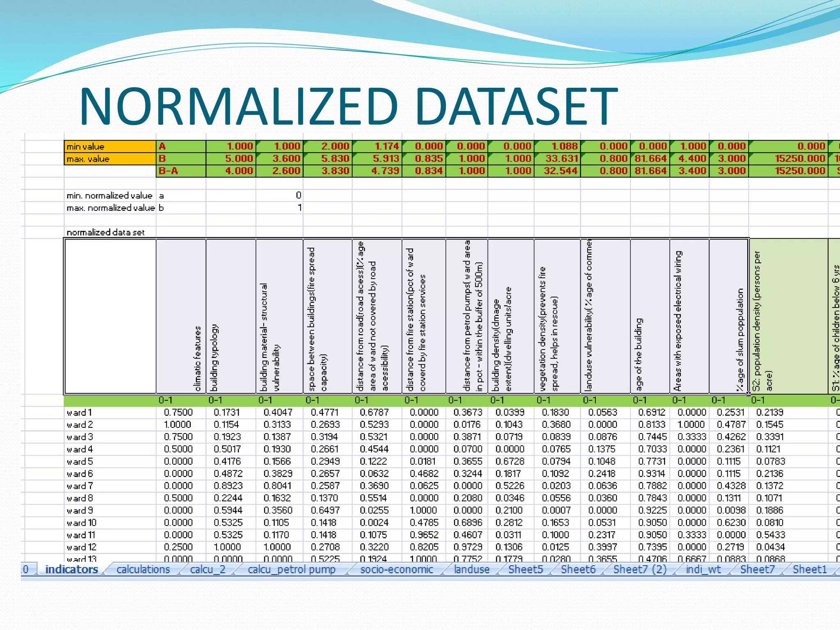Select the 'building typology' column header

[x=231, y=316]
